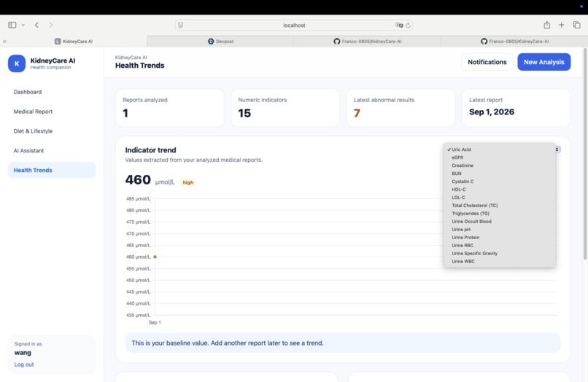Click the Latest report Sep 1, 2026 card
Image resolution: width=588 pixels, height=382 pixels.
point(517,108)
